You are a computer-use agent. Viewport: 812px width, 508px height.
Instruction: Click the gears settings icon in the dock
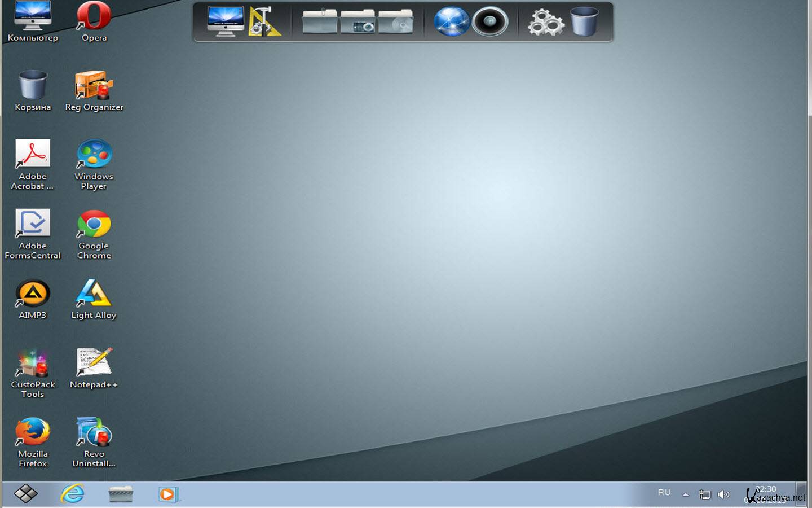[x=545, y=23]
